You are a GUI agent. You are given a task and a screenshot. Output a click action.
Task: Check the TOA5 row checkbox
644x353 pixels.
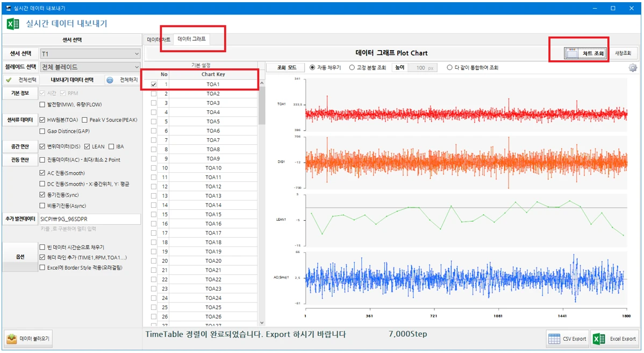click(154, 122)
